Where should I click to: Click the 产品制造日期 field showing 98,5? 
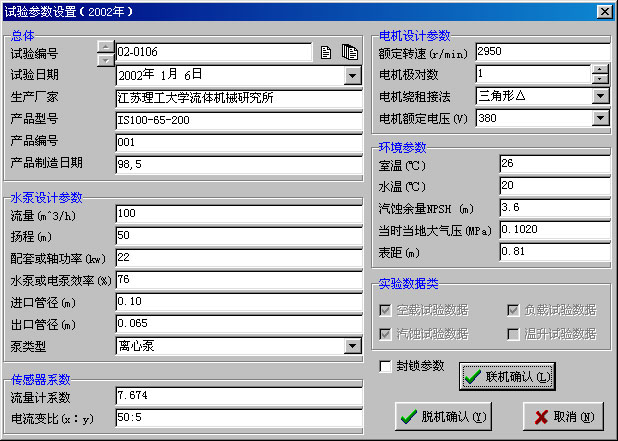point(239,164)
